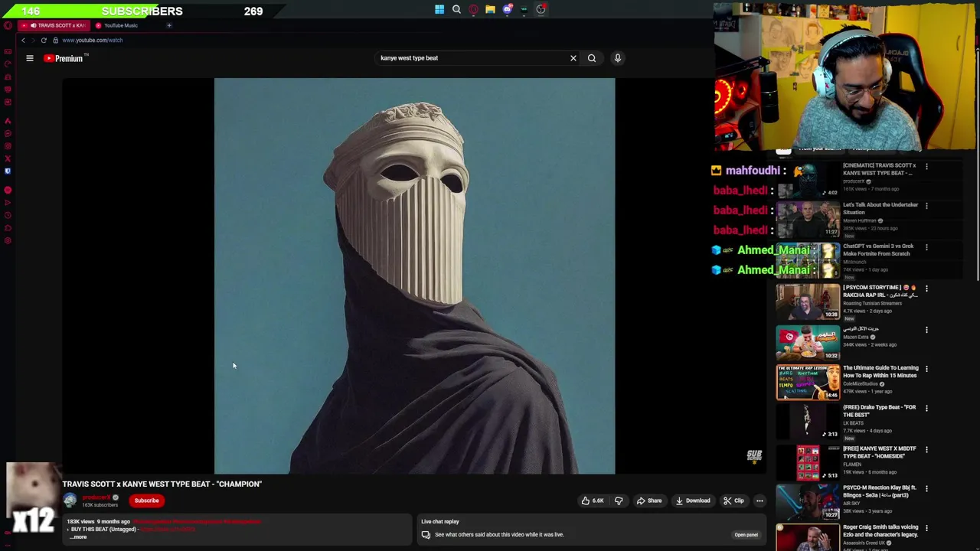Open options menu for ChatGPT vs Gemini video
This screenshot has width=980, height=551.
click(926, 247)
